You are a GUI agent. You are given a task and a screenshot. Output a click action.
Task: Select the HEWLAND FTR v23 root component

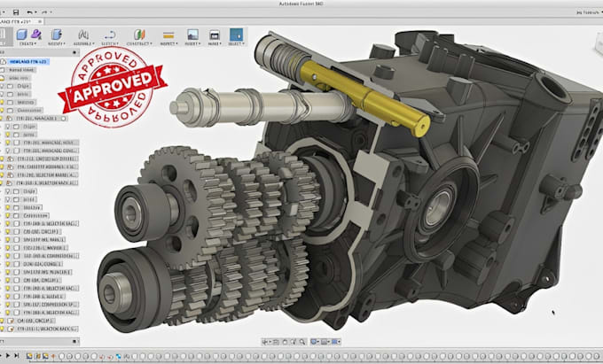tap(28, 61)
